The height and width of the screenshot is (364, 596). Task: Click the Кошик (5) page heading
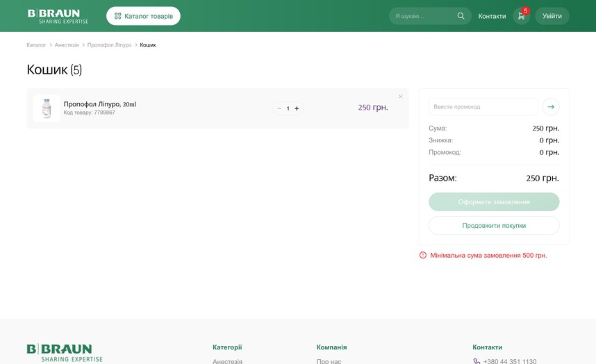coord(54,69)
